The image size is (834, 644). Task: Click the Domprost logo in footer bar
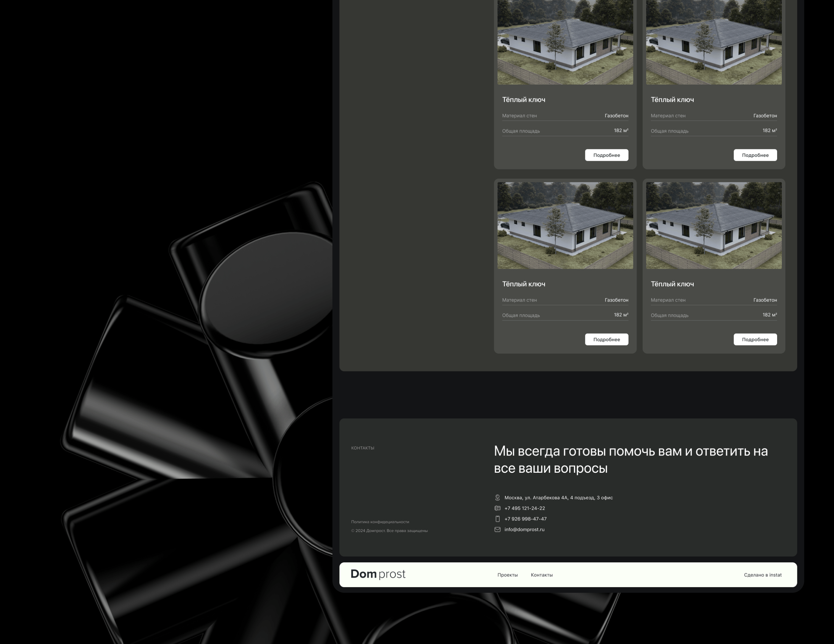(x=378, y=574)
